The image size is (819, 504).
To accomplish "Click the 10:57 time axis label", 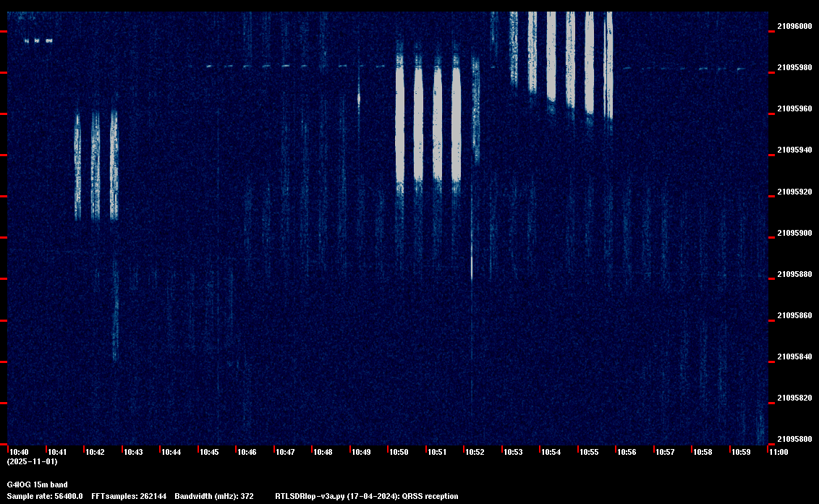I will coord(665,452).
